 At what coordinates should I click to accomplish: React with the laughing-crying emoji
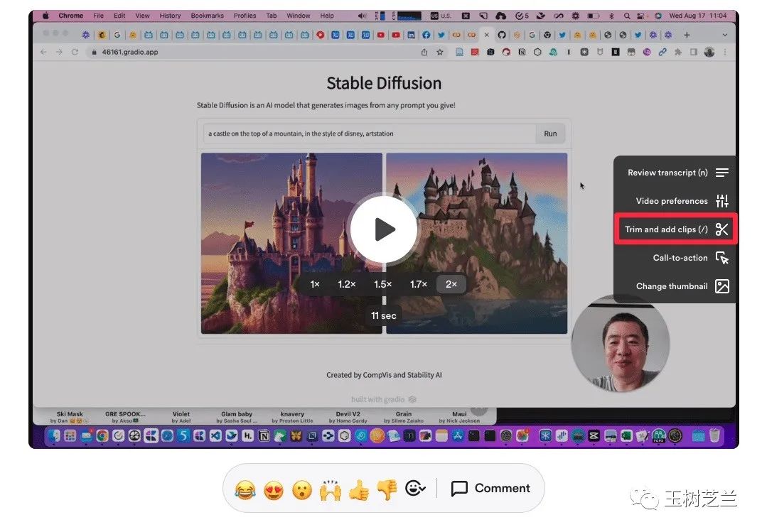(245, 490)
